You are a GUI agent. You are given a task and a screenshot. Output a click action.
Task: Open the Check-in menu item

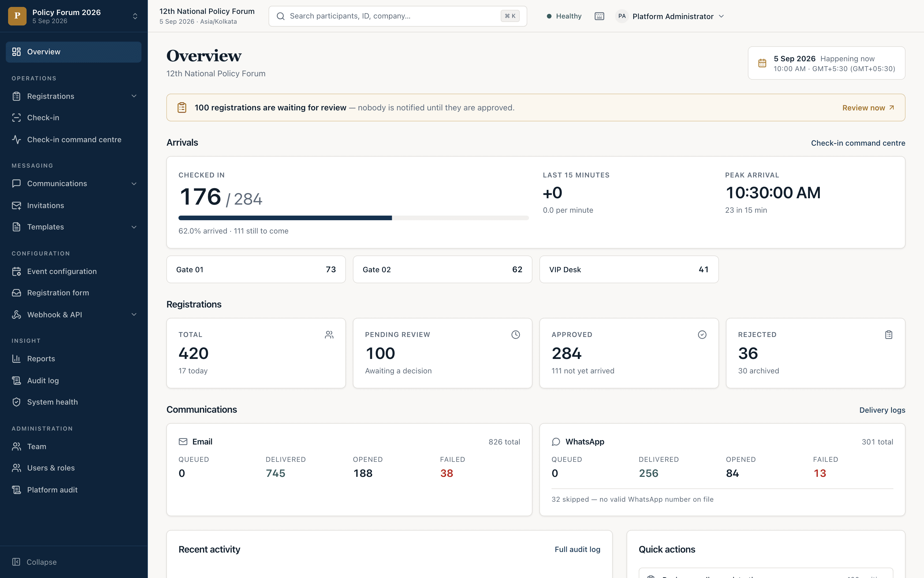tap(74, 118)
